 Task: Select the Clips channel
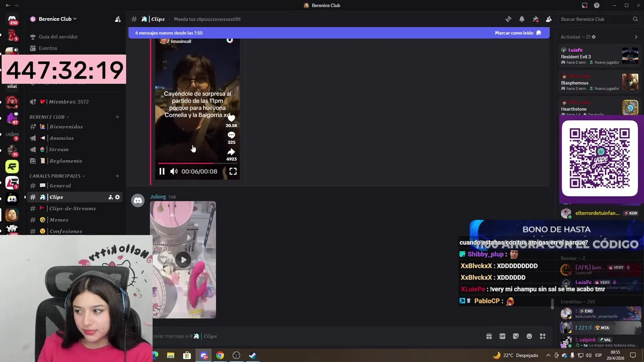pyautogui.click(x=56, y=197)
